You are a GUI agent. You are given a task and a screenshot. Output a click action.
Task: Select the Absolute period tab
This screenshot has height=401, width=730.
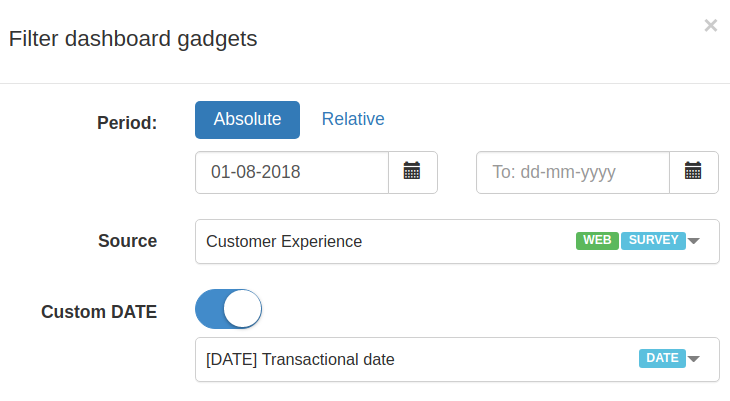click(247, 120)
